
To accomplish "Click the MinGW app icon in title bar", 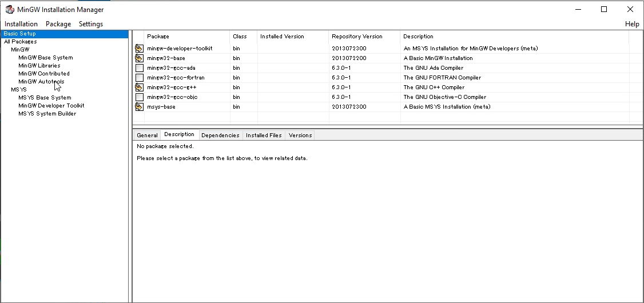I will (9, 9).
